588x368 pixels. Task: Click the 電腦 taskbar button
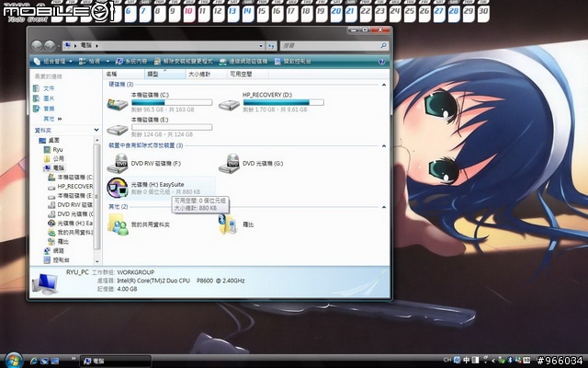click(x=116, y=361)
